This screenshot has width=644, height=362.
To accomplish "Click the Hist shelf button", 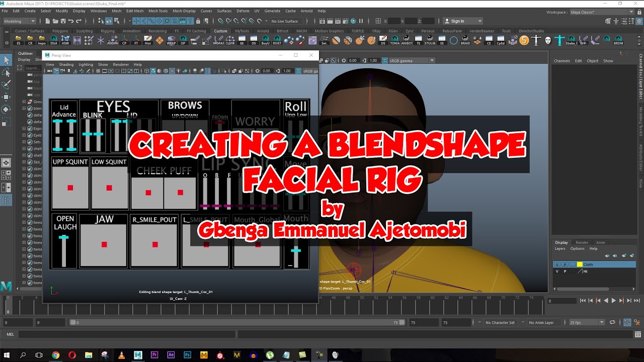I will click(x=147, y=40).
